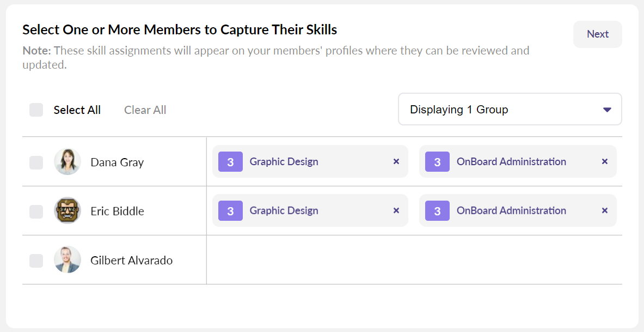644x332 pixels.
Task: Click Gilbert Alvarado's profile avatar
Action: pyautogui.click(x=68, y=260)
